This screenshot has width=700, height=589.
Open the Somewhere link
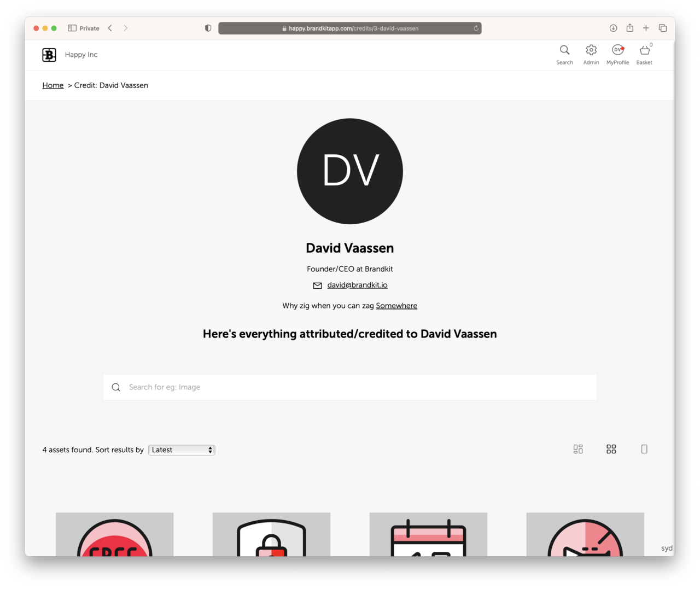tap(396, 306)
